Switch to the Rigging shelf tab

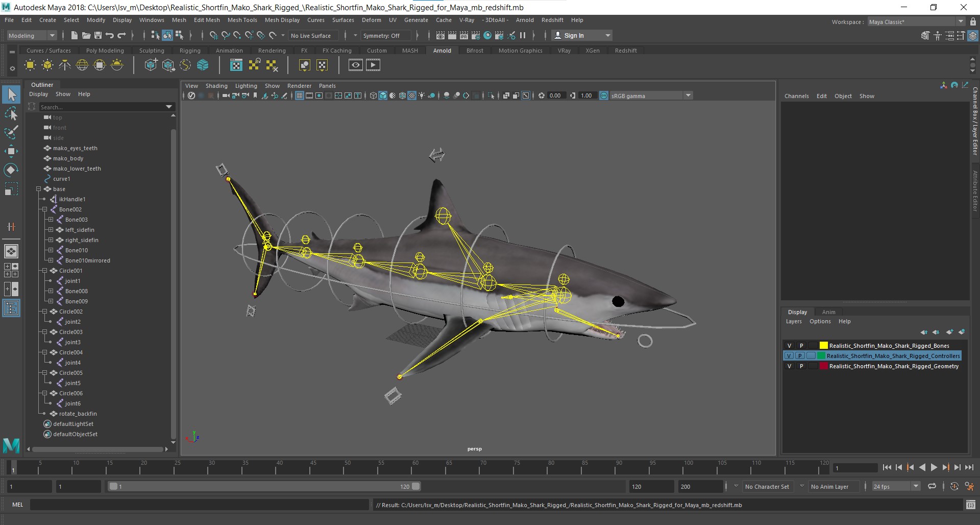point(190,51)
